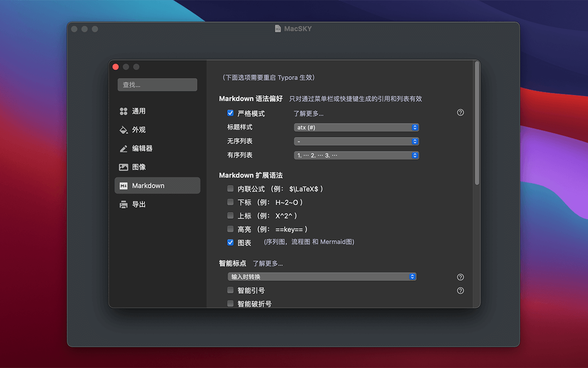This screenshot has width=588, height=368.
Task: Click the “无序列表” label
Action: pyautogui.click(x=240, y=141)
